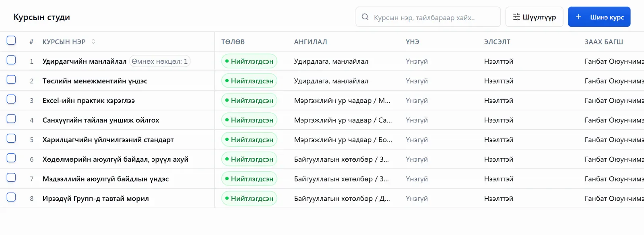Viewport: 644px width, 235px height.
Task: Open course Ирээдүй Групп-д тавтай морил
Action: (96, 199)
